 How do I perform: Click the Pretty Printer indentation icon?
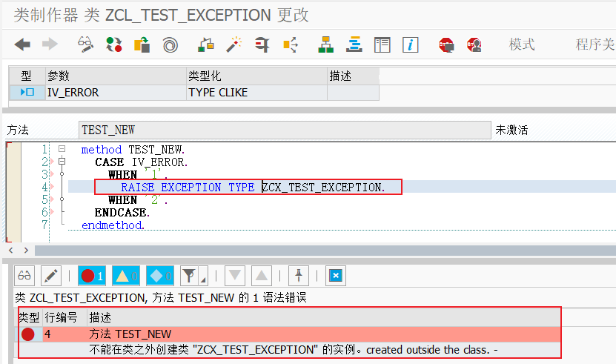(x=354, y=44)
